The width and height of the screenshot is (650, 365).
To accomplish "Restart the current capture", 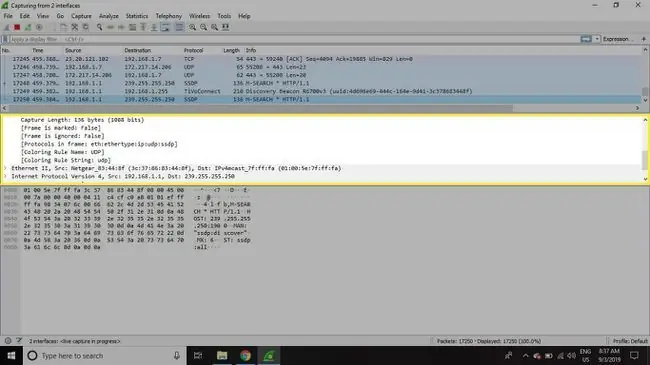I will click(28, 27).
